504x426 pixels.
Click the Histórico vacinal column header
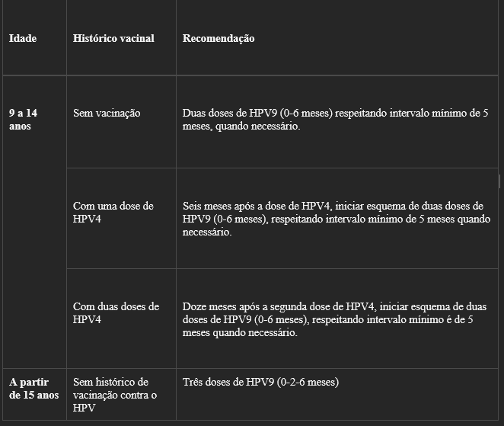pos(113,38)
